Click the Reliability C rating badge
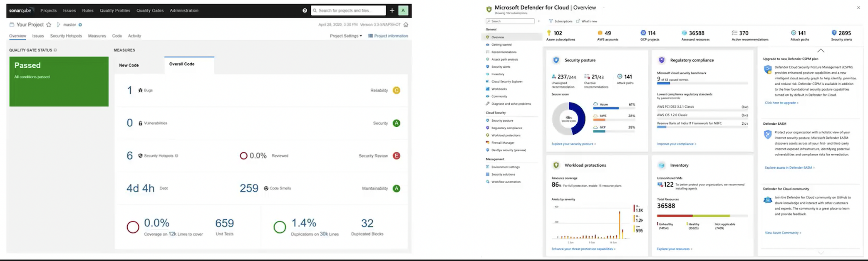This screenshot has height=261, width=868. coord(397,91)
